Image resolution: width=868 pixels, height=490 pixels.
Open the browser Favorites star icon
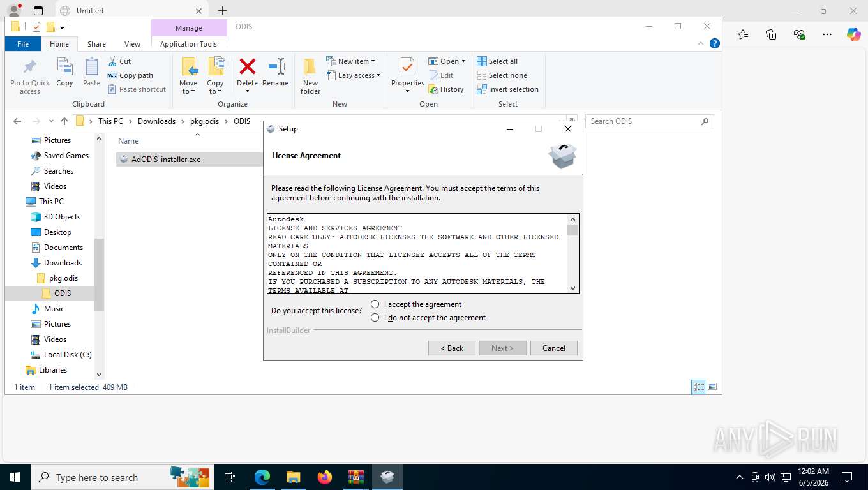pos(743,34)
